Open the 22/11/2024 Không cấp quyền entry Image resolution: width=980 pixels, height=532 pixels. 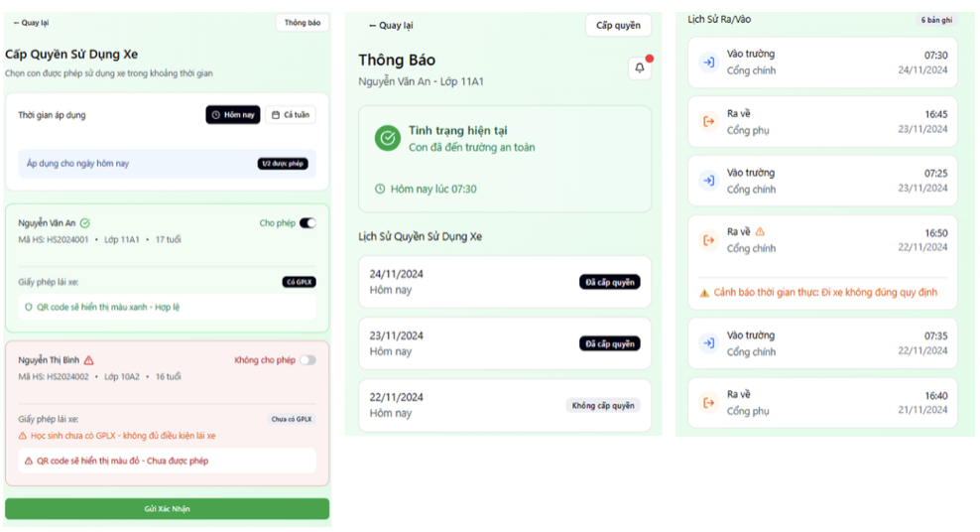504,405
